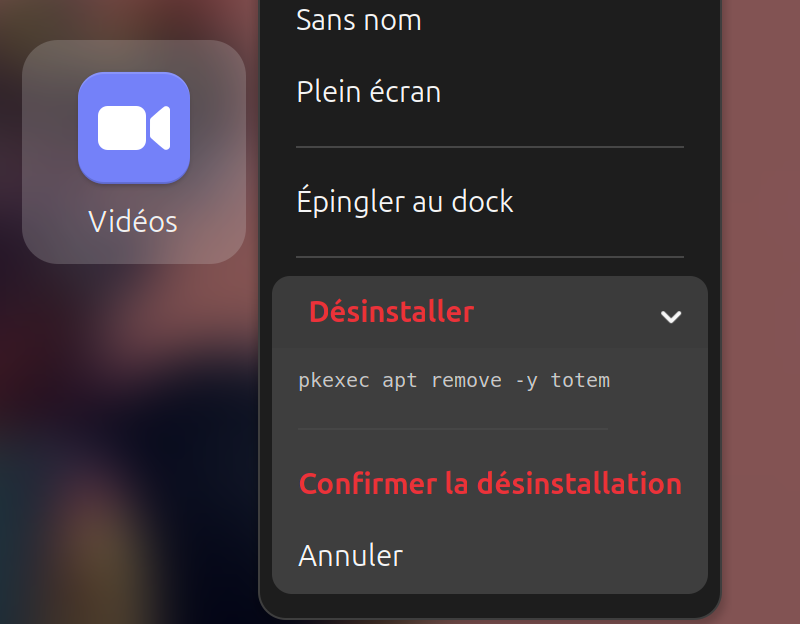Cancel by clicking Annuler
The height and width of the screenshot is (624, 800).
tap(350, 555)
